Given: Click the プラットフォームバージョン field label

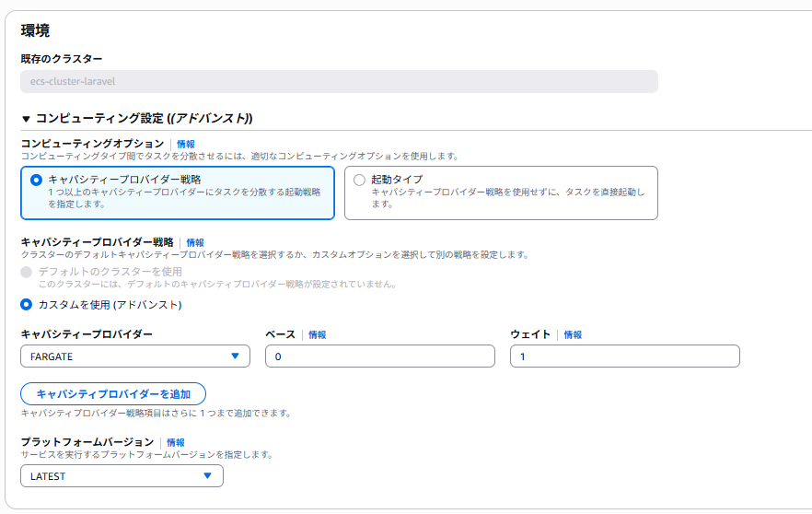Looking at the screenshot, I should point(87,442).
